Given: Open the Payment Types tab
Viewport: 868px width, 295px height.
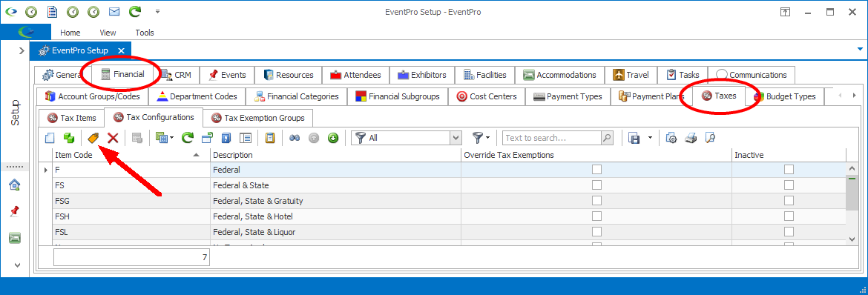Looking at the screenshot, I should point(568,96).
